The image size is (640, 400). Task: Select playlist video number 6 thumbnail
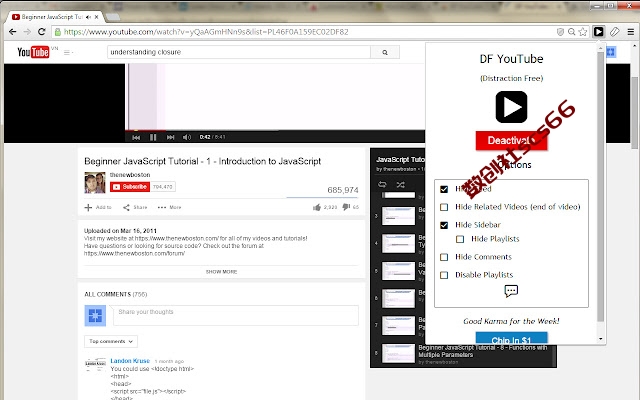(x=398, y=298)
